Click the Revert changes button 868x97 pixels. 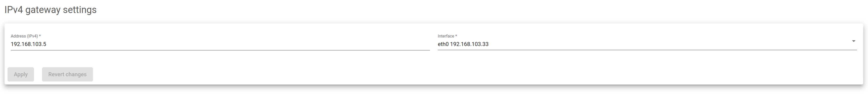click(67, 74)
